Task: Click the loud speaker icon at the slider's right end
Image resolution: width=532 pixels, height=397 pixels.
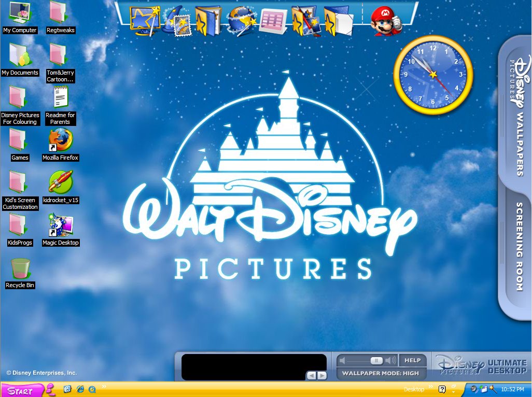Action: tap(391, 360)
